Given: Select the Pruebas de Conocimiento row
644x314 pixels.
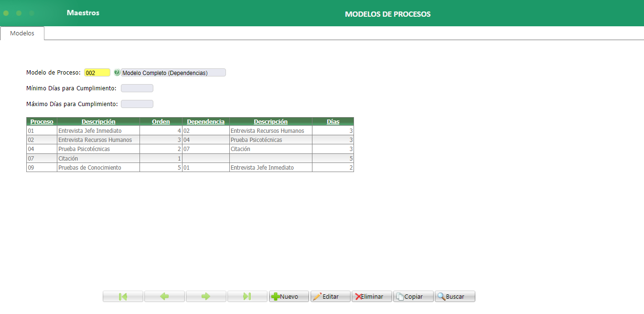Looking at the screenshot, I should [x=89, y=168].
